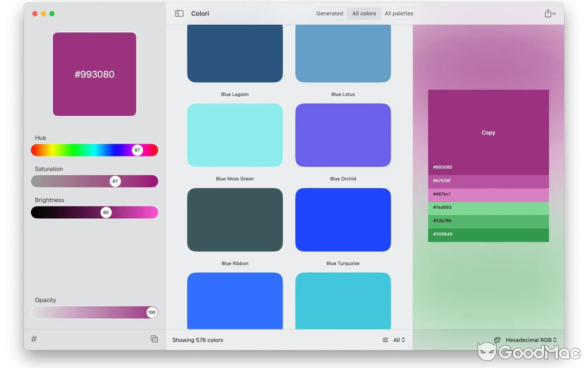This screenshot has width=588, height=368.
Task: Click the #309949 palette entry
Action: 488,234
